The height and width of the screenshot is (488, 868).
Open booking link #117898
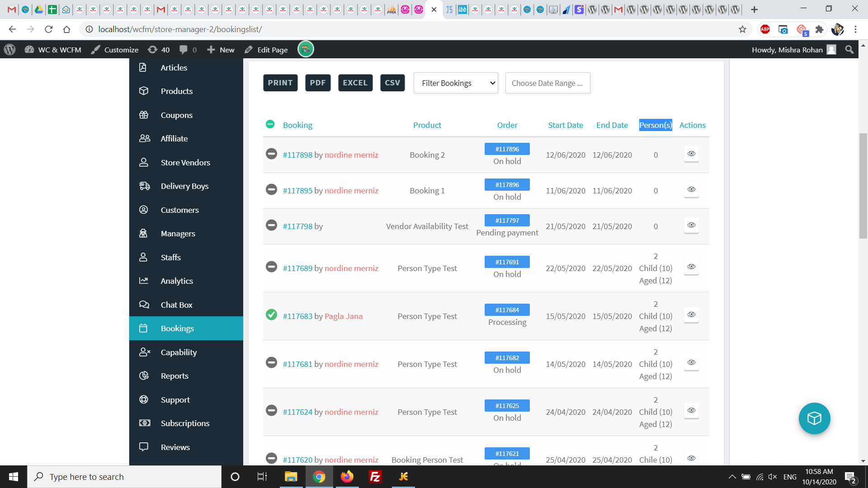click(297, 155)
